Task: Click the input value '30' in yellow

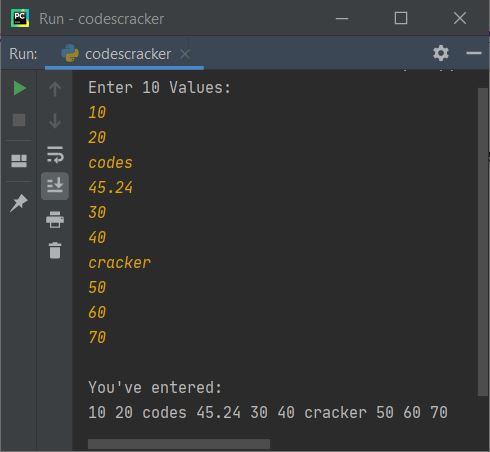Action: pos(97,213)
